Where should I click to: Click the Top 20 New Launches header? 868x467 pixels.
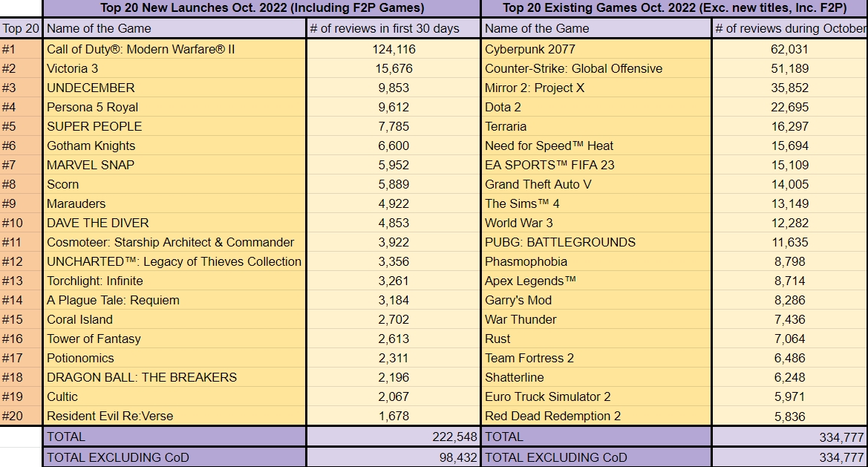262,8
